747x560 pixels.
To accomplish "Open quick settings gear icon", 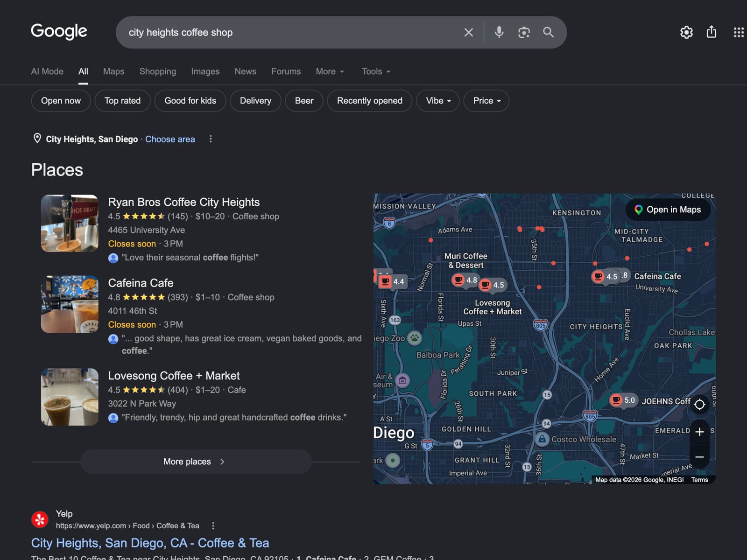I will click(x=686, y=32).
